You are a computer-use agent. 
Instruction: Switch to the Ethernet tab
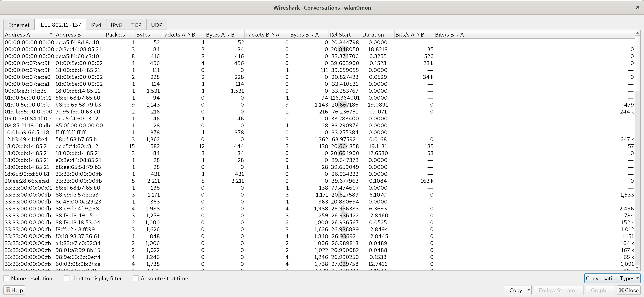pyautogui.click(x=19, y=25)
